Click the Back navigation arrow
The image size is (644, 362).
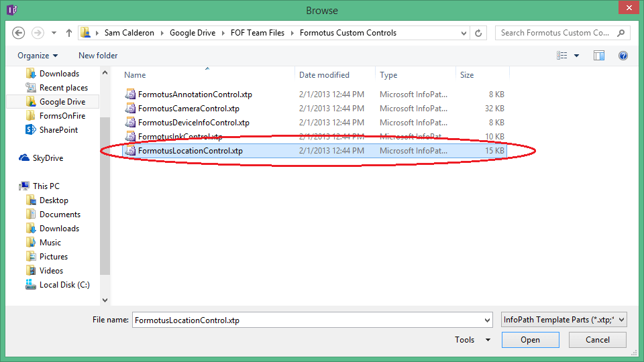click(19, 33)
